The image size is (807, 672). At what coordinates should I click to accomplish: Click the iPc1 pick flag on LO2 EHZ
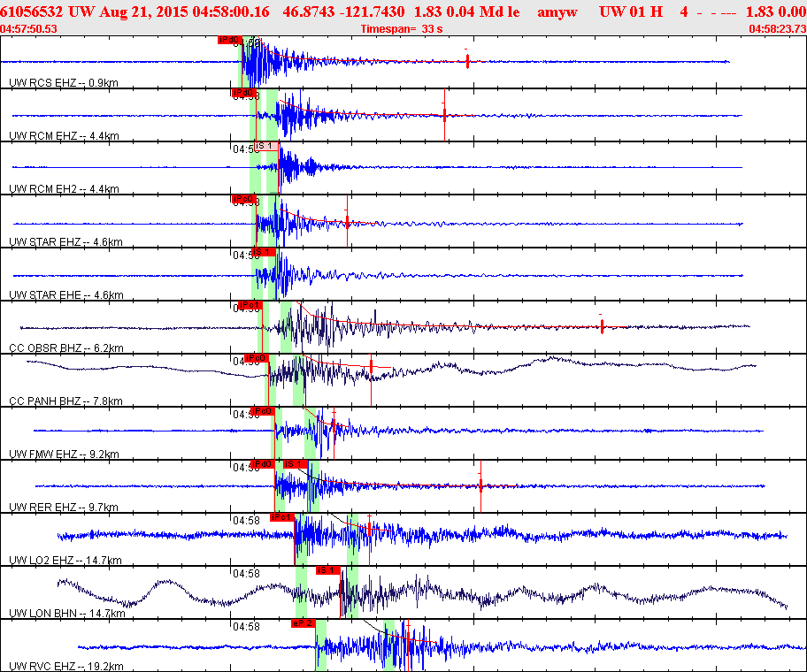click(x=282, y=517)
